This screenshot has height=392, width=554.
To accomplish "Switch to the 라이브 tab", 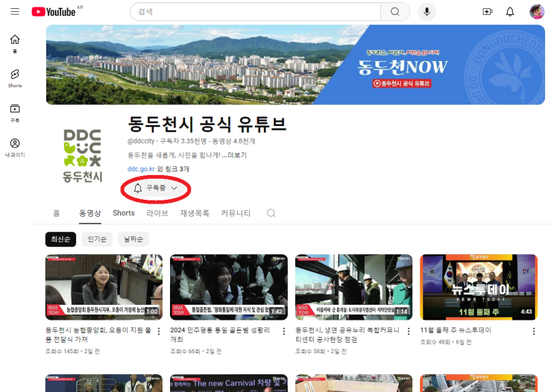I will click(x=157, y=213).
